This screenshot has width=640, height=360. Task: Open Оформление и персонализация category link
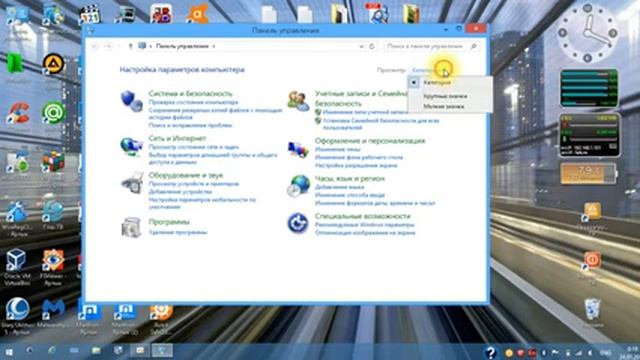click(370, 141)
